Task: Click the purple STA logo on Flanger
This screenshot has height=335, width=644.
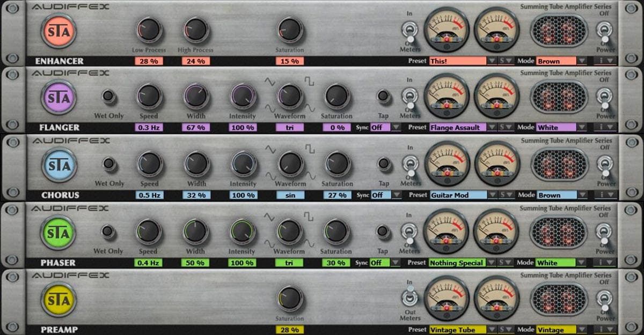Action: 59,97
